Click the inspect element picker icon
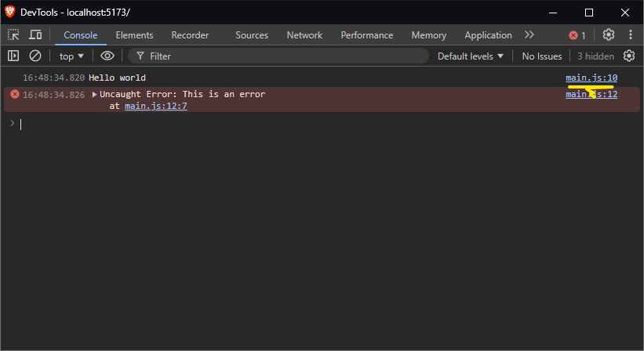 click(x=13, y=35)
